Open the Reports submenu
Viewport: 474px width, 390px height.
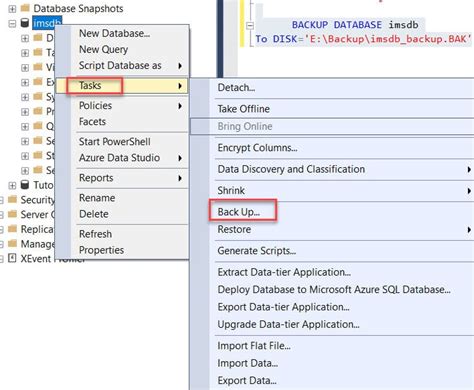coord(123,178)
